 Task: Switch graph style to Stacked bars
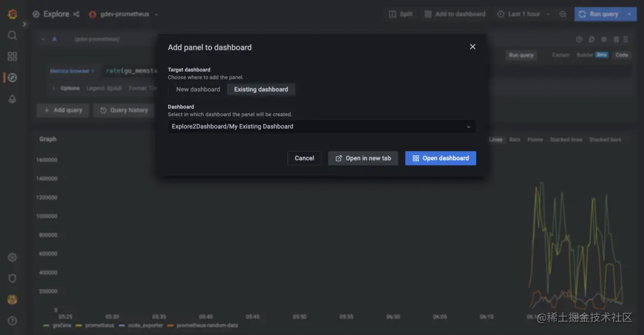[605, 140]
